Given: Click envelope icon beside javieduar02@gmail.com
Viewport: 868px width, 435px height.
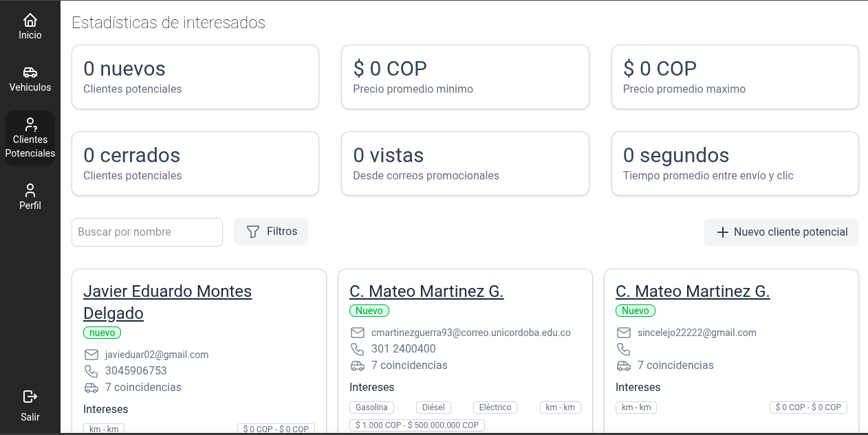Looking at the screenshot, I should 91,355.
